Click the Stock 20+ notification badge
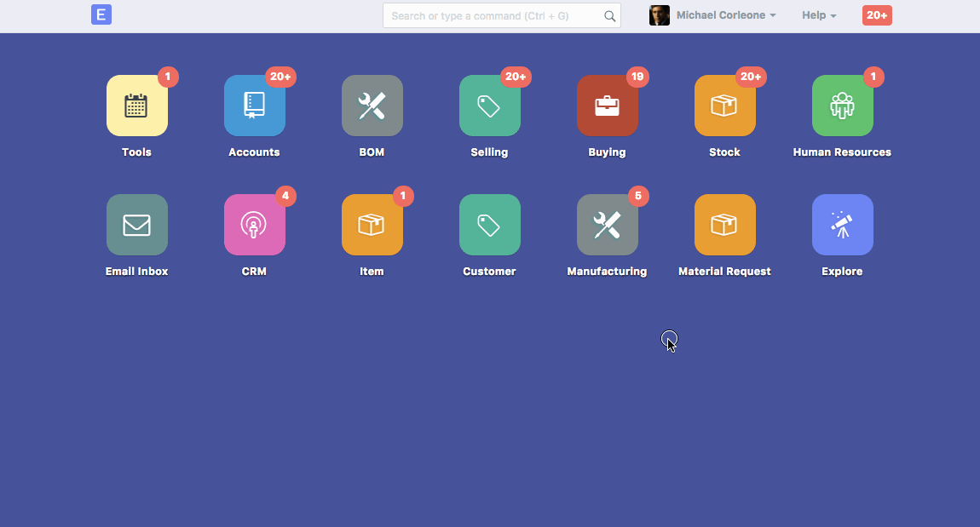This screenshot has width=980, height=527. click(751, 77)
